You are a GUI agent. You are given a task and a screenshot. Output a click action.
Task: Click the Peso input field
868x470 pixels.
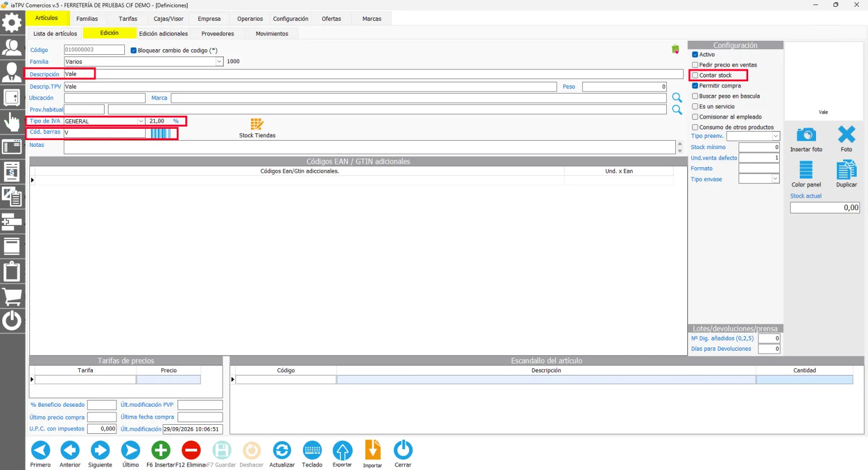(624, 87)
